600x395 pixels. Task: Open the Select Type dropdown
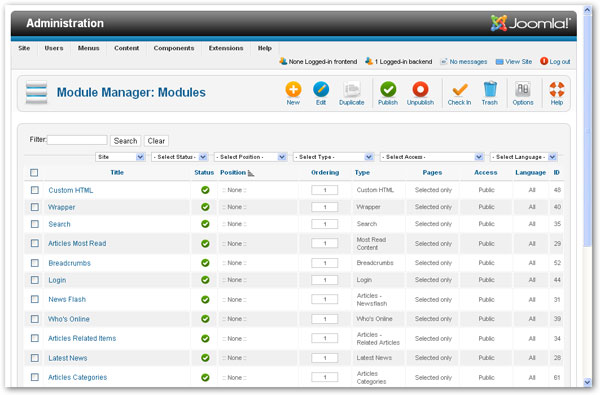coord(333,157)
